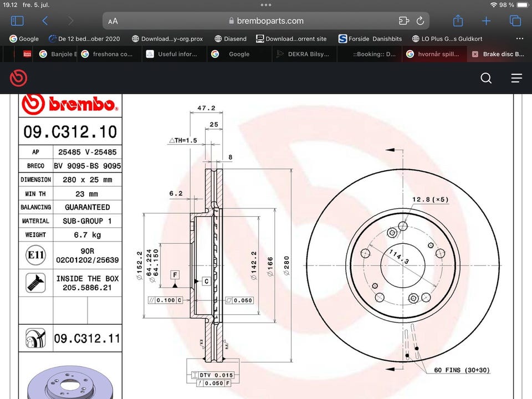Image resolution: width=532 pixels, height=399 pixels.
Task: Open Forside Danishbits bookmark
Action: click(x=370, y=39)
